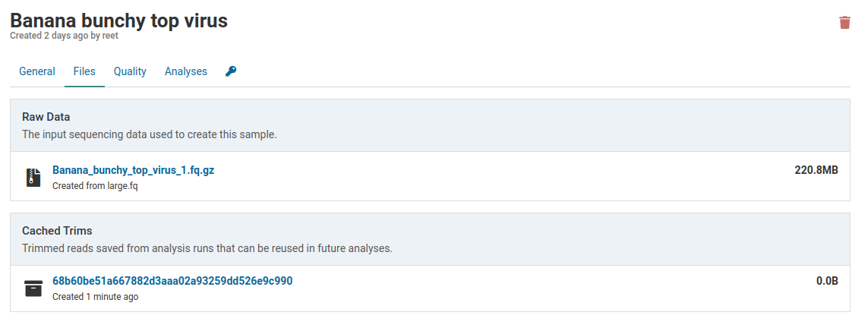
Task: Click the input sequencing data description text
Action: coord(150,134)
